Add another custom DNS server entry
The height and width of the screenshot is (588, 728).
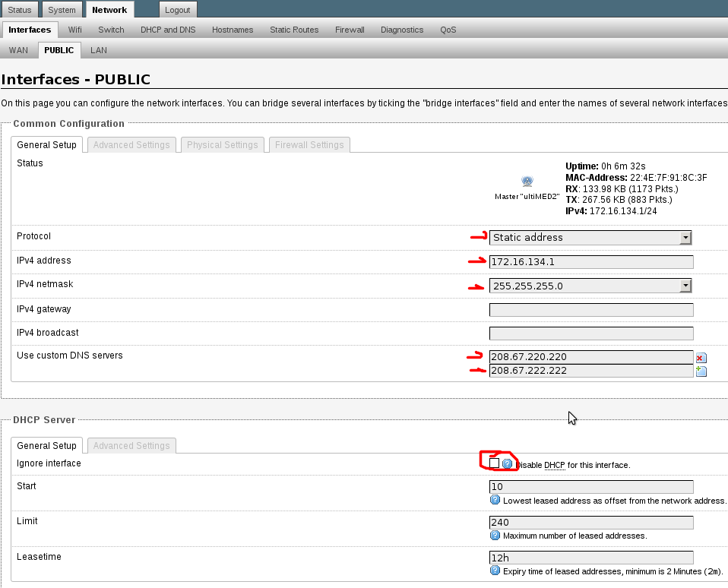tap(701, 371)
